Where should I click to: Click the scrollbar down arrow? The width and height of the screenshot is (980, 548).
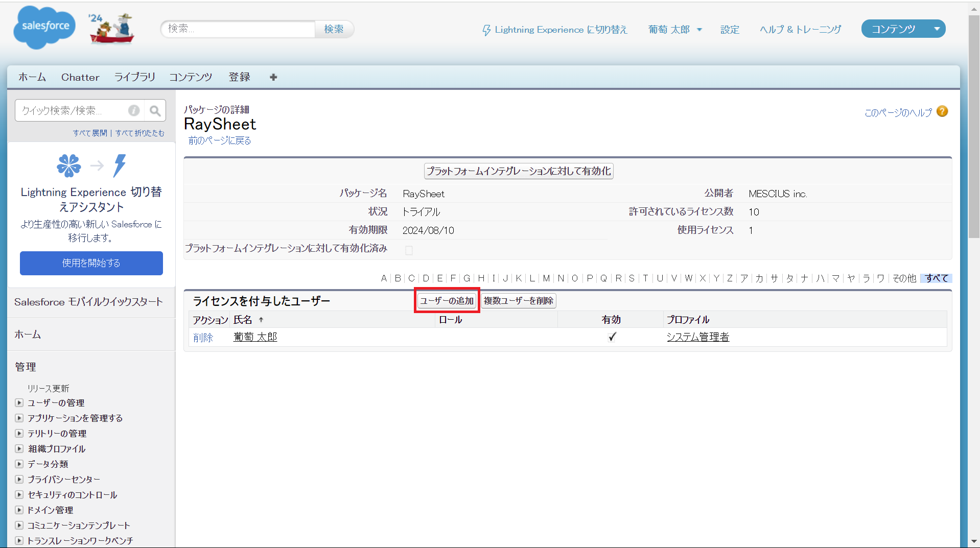pos(974,541)
